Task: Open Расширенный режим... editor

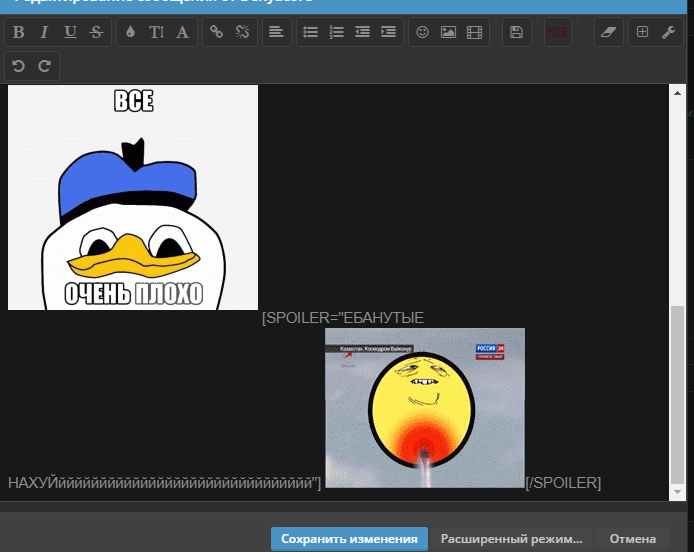Action: point(511,539)
